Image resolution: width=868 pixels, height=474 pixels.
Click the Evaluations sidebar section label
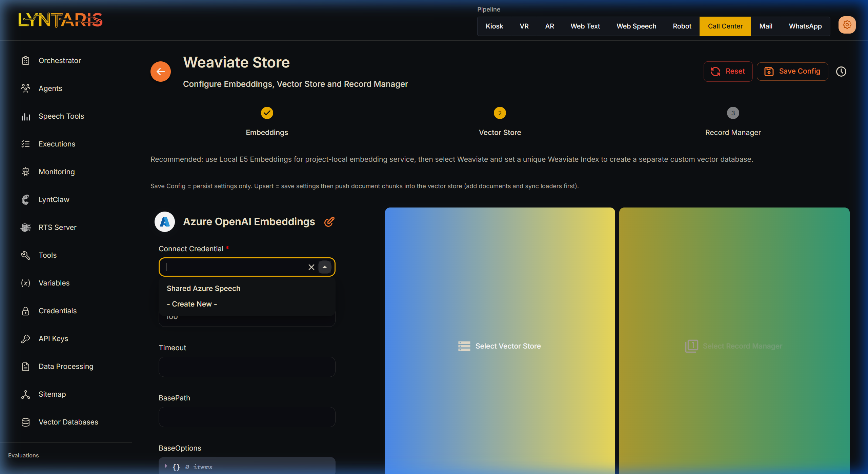(x=23, y=455)
